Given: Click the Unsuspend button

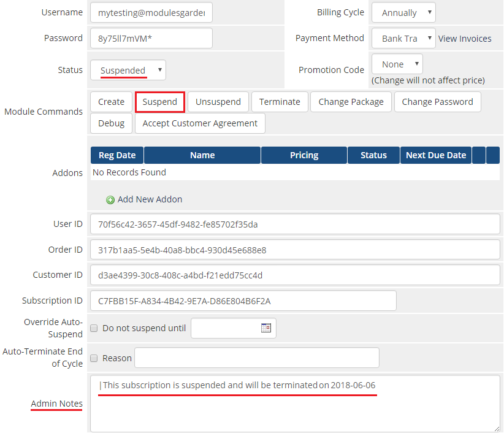Looking at the screenshot, I should tap(218, 102).
